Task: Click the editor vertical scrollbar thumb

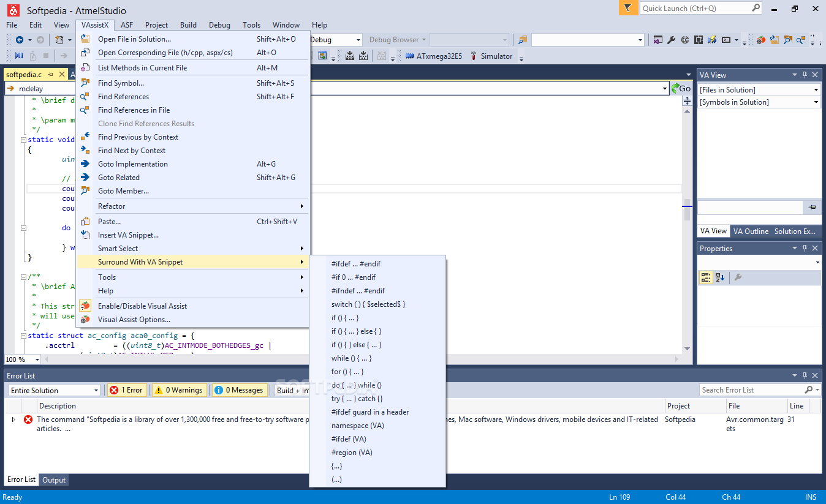Action: [x=687, y=210]
